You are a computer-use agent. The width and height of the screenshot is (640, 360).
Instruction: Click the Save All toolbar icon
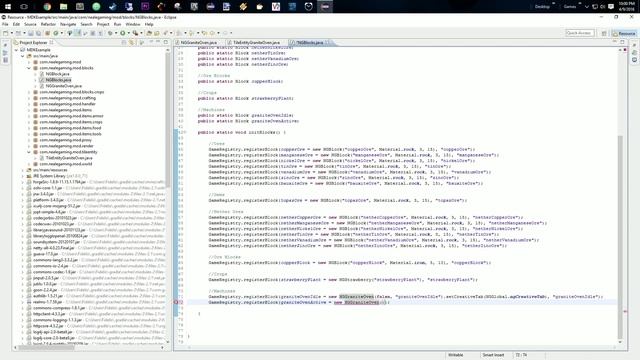point(38,33)
